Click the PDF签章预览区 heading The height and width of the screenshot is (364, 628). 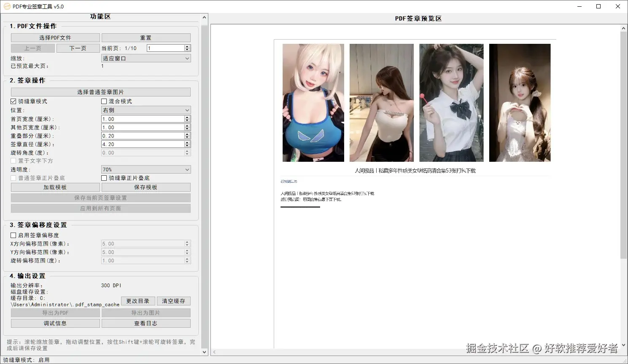pyautogui.click(x=418, y=19)
